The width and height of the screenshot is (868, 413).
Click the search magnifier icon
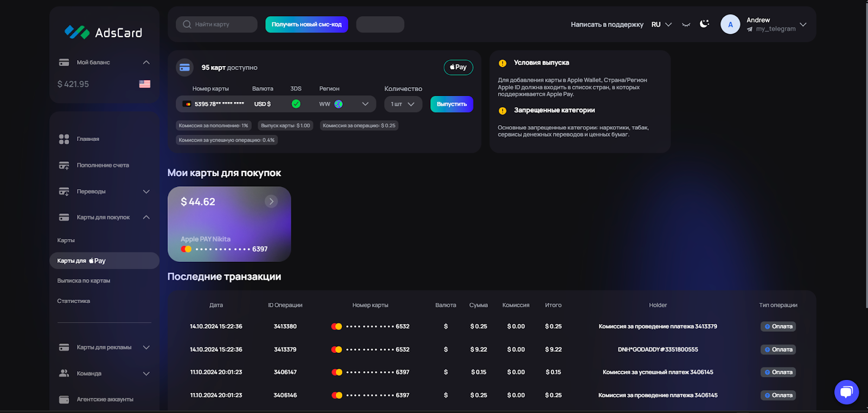tap(187, 24)
